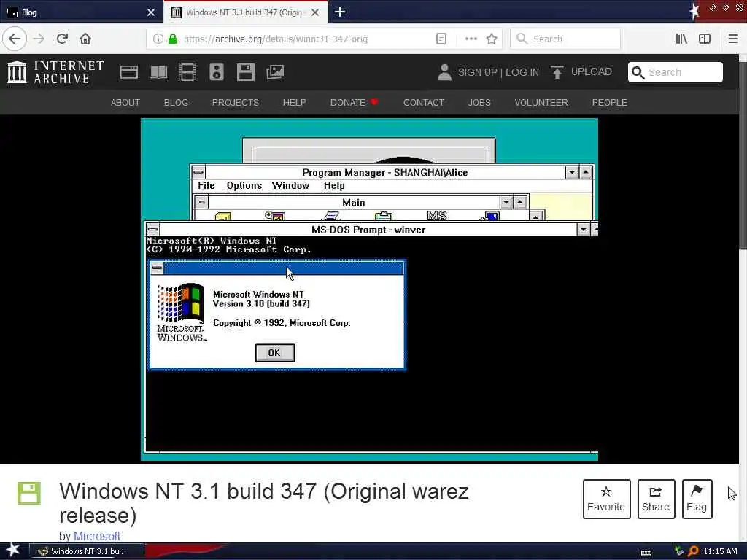Image resolution: width=747 pixels, height=560 pixels.
Task: Click the Share button
Action: 656,499
